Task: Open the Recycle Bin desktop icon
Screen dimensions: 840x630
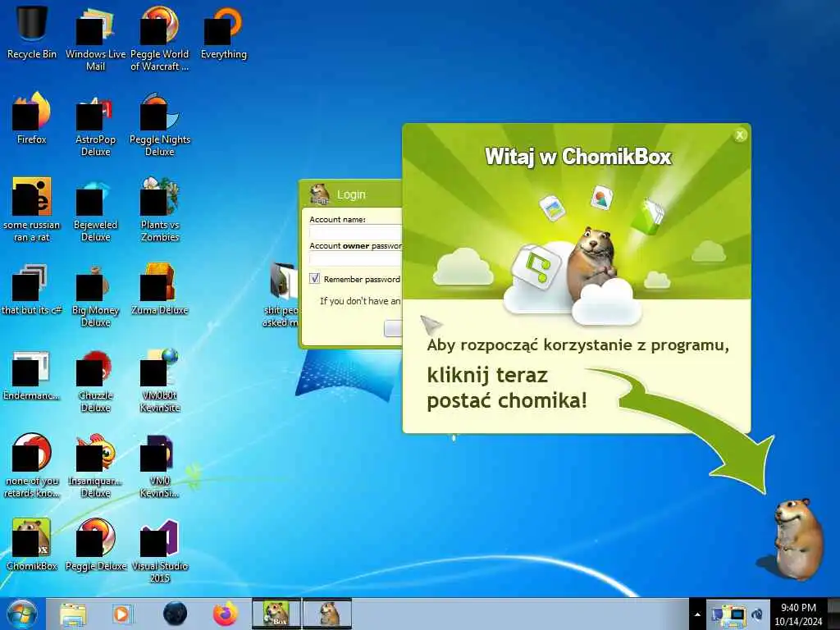Action: pyautogui.click(x=32, y=32)
